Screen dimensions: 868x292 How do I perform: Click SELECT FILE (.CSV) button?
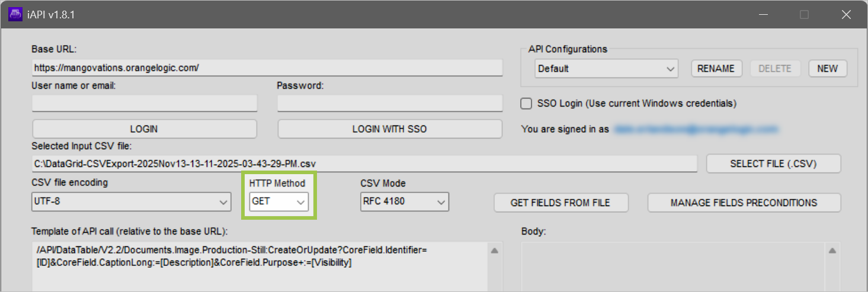(x=773, y=164)
